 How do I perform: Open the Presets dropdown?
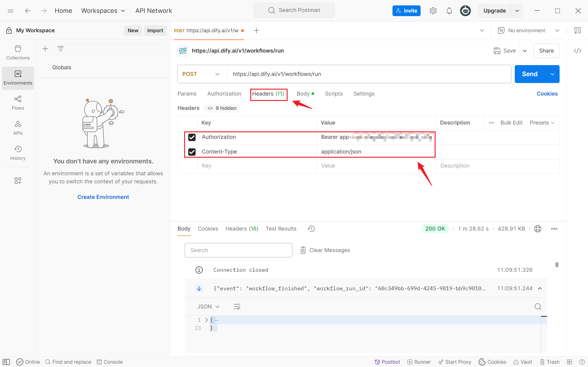tap(542, 123)
